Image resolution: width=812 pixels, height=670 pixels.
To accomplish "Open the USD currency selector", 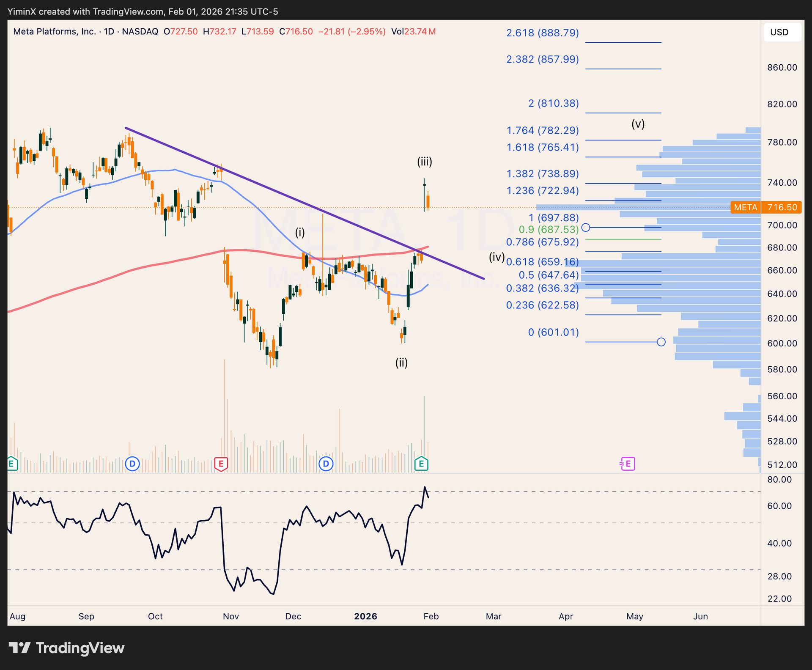I will [782, 32].
